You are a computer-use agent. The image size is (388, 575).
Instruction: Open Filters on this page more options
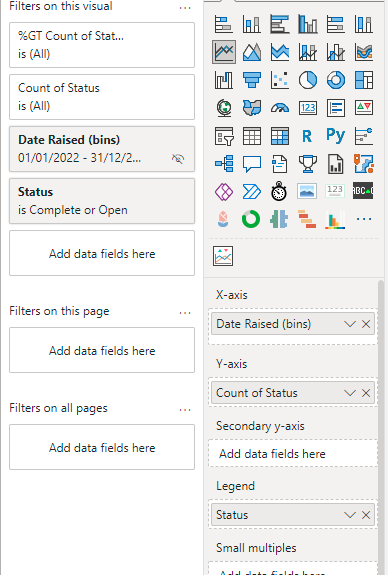[x=185, y=313]
